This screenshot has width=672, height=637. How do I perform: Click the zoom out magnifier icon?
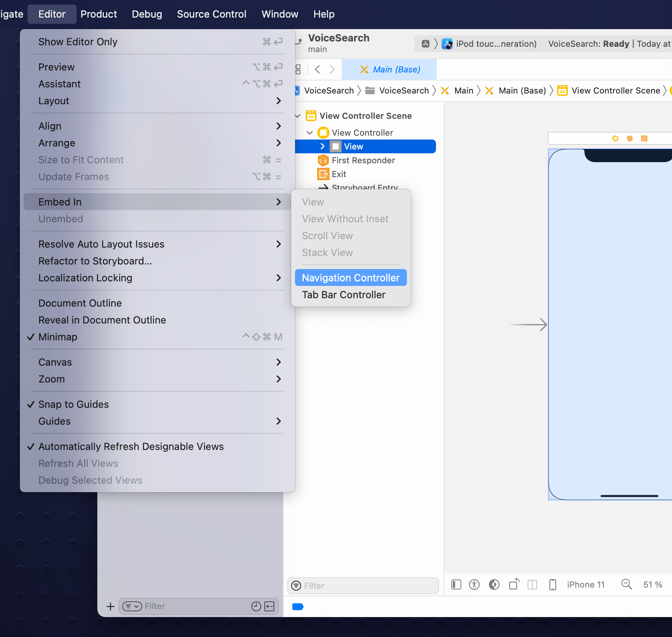click(626, 584)
